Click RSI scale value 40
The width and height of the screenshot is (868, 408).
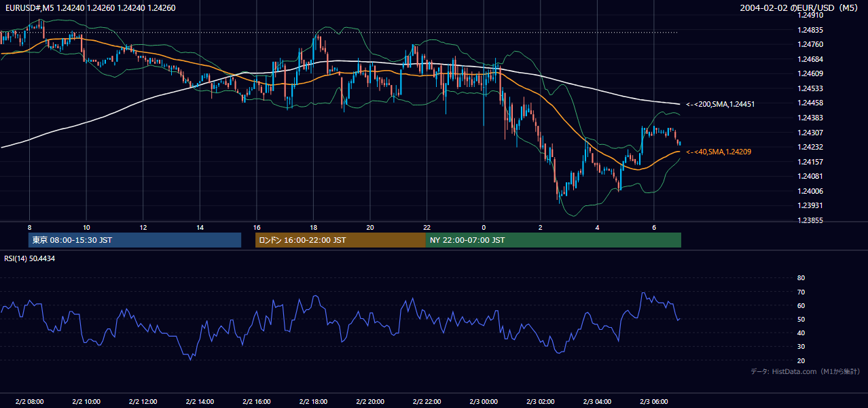tap(801, 333)
